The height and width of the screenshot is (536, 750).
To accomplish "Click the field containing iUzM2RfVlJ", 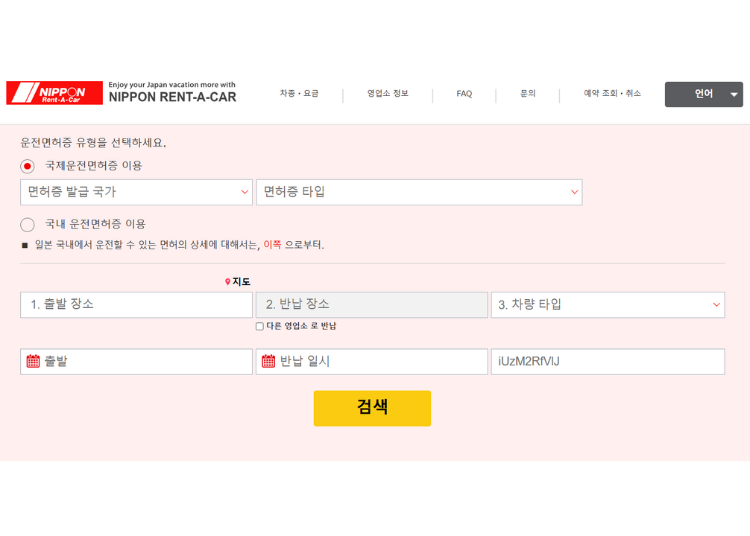I will coord(607,361).
